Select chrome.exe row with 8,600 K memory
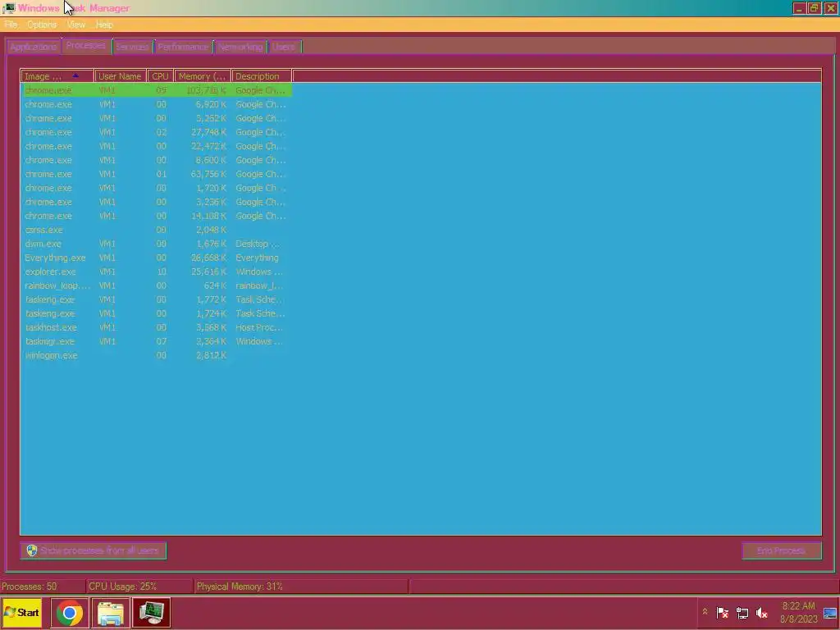 point(157,160)
